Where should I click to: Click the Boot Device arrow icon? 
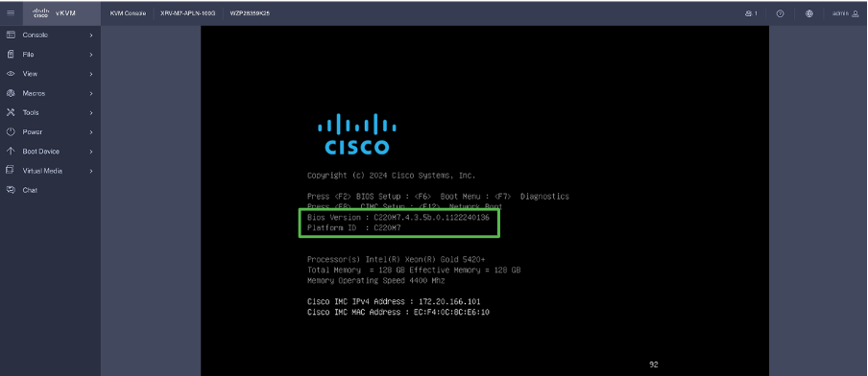[10, 151]
